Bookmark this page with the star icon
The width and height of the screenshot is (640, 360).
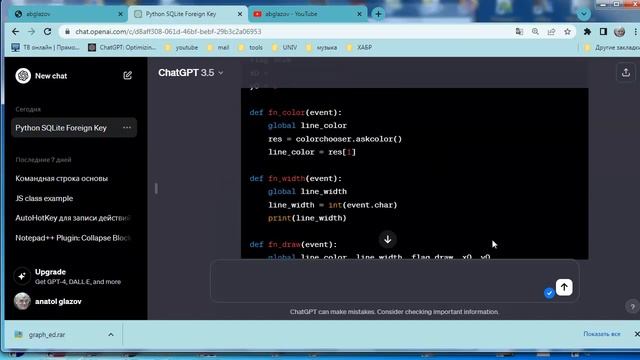(567, 31)
